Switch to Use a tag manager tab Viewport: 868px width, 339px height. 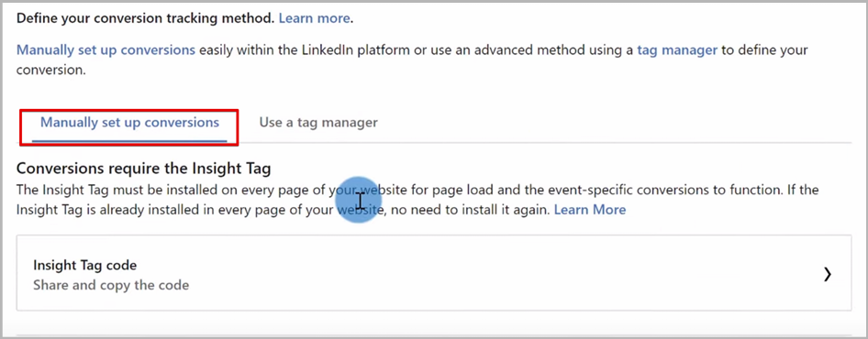click(318, 122)
